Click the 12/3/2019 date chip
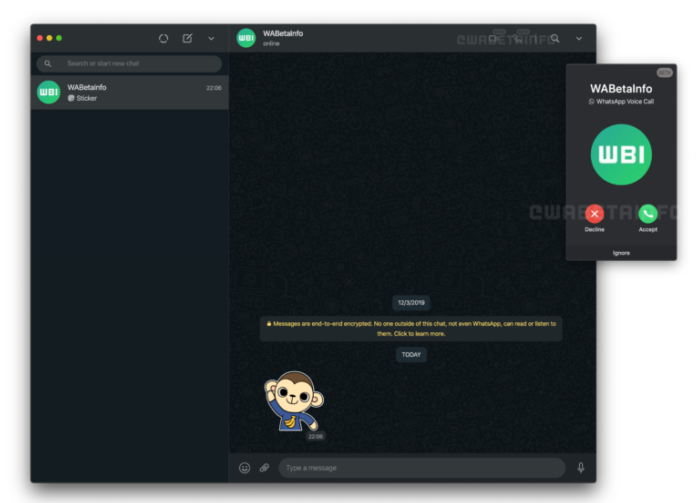698x503 pixels. point(411,303)
